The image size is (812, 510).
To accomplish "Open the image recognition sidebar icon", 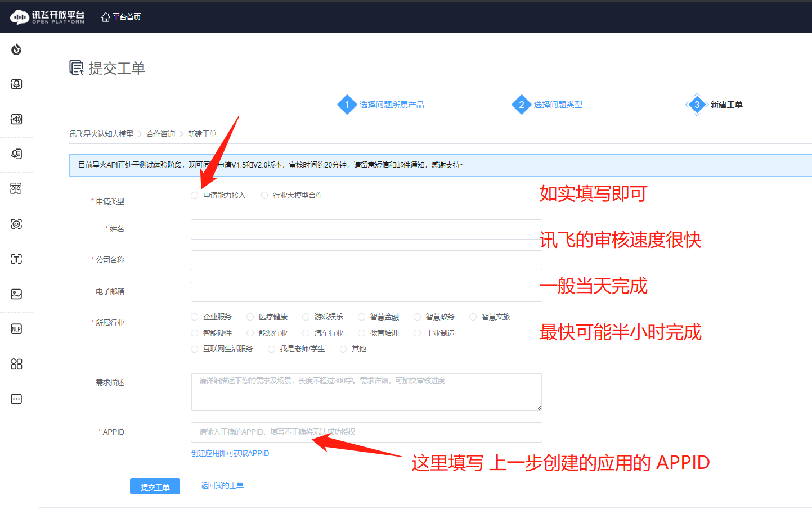I will [x=16, y=294].
